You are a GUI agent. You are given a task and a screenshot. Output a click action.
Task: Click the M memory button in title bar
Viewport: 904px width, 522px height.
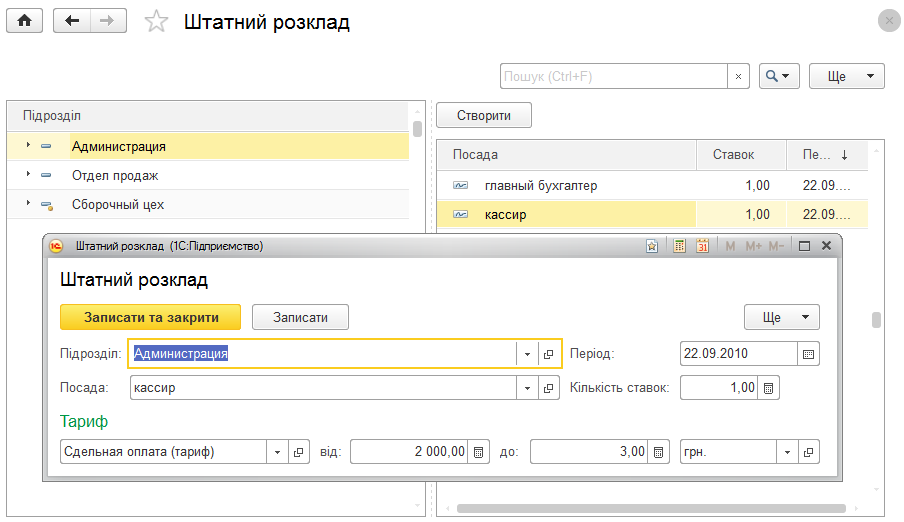pyautogui.click(x=730, y=246)
